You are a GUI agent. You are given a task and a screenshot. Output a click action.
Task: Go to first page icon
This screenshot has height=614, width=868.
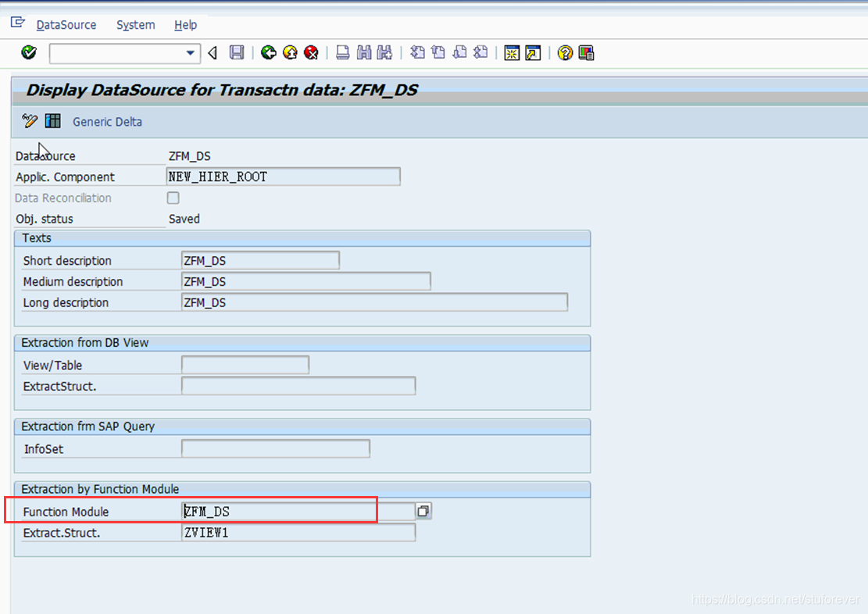point(417,52)
